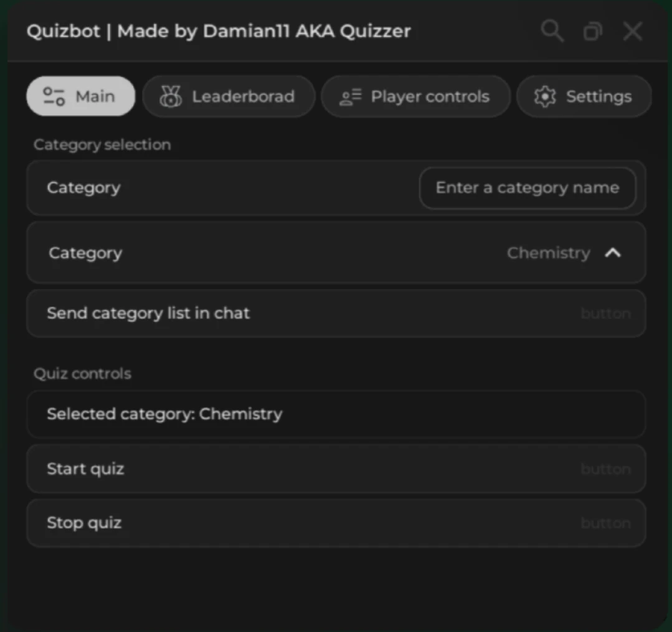Click the pop-out window icon in title bar

point(593,31)
